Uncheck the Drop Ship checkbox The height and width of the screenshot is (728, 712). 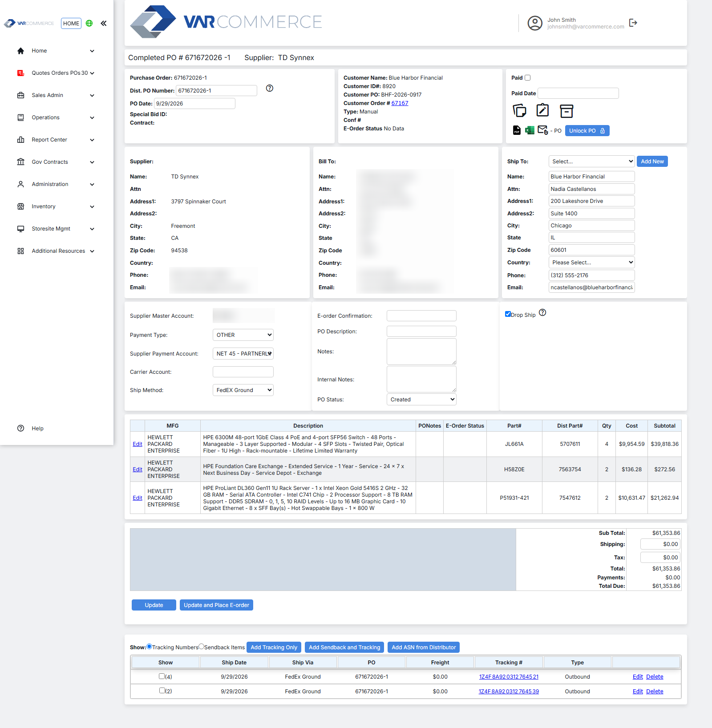pyautogui.click(x=508, y=314)
